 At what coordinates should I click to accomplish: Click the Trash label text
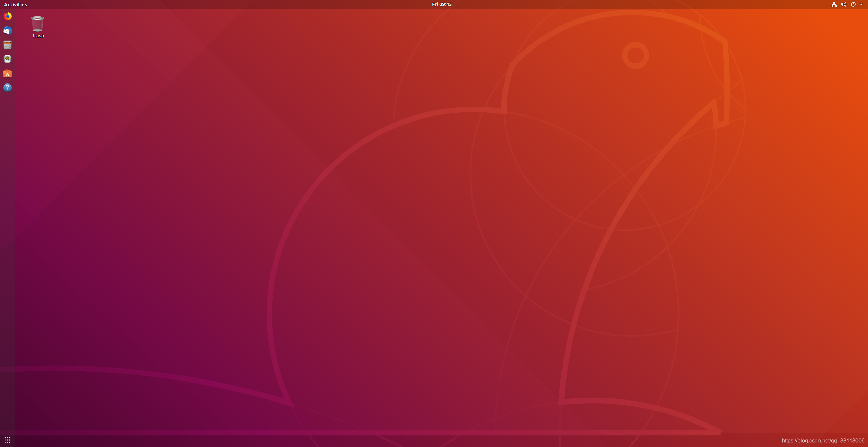(x=38, y=36)
